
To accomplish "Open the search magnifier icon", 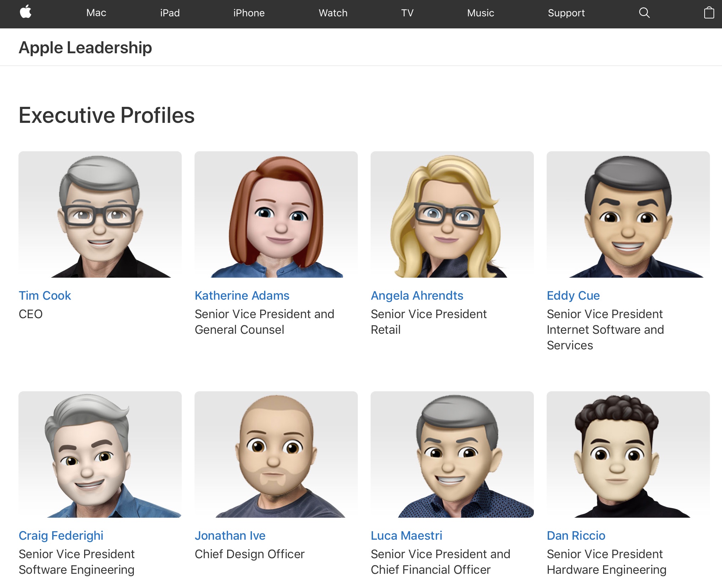I will [x=644, y=13].
